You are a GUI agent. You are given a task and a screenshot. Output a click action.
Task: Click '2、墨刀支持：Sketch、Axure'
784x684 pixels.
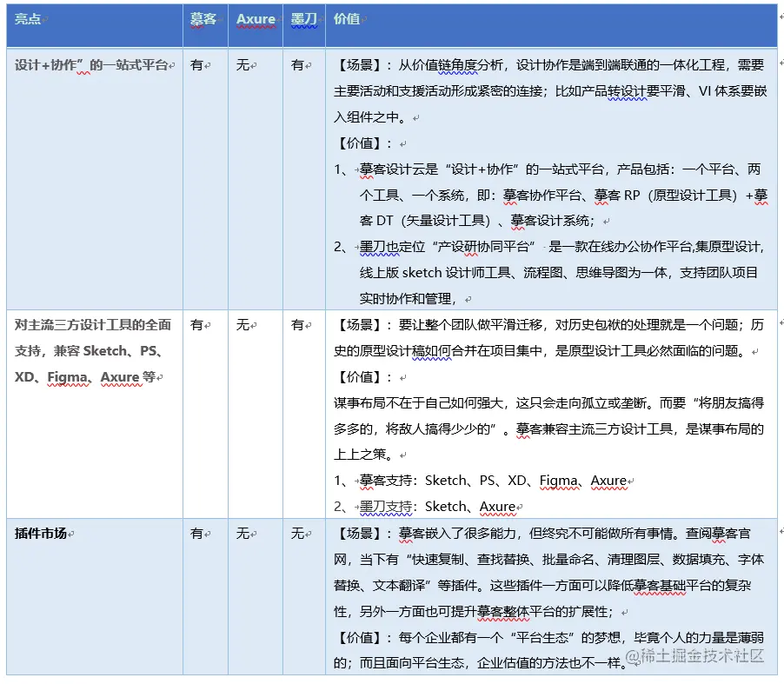coord(425,507)
